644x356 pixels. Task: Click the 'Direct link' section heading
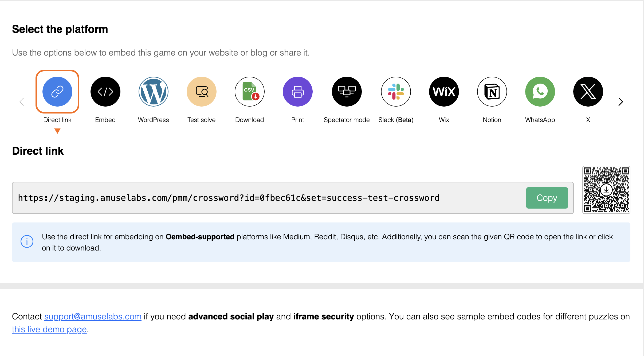coord(38,151)
